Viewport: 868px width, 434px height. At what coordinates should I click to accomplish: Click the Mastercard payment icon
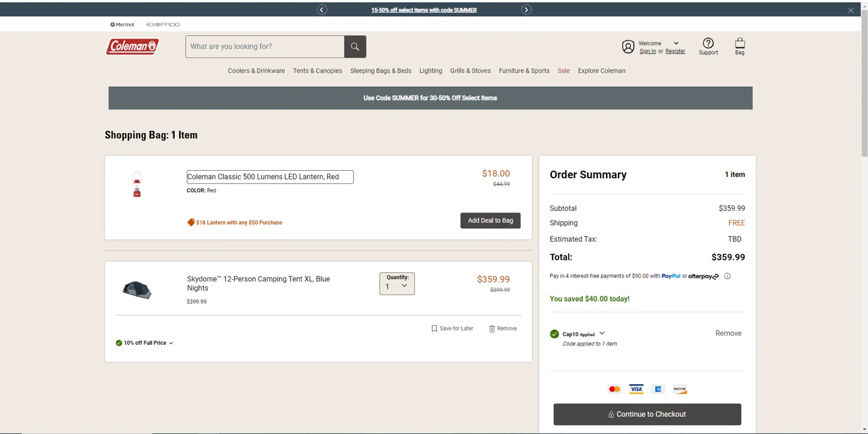tap(615, 389)
